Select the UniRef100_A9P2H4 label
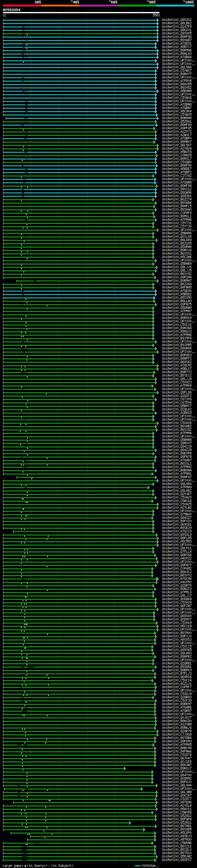 click(177, 277)
